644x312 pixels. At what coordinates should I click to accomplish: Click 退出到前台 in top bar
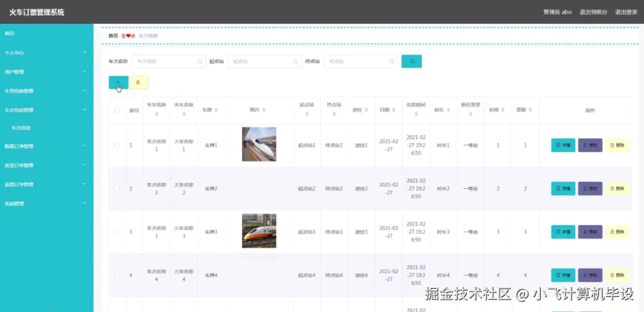click(594, 12)
